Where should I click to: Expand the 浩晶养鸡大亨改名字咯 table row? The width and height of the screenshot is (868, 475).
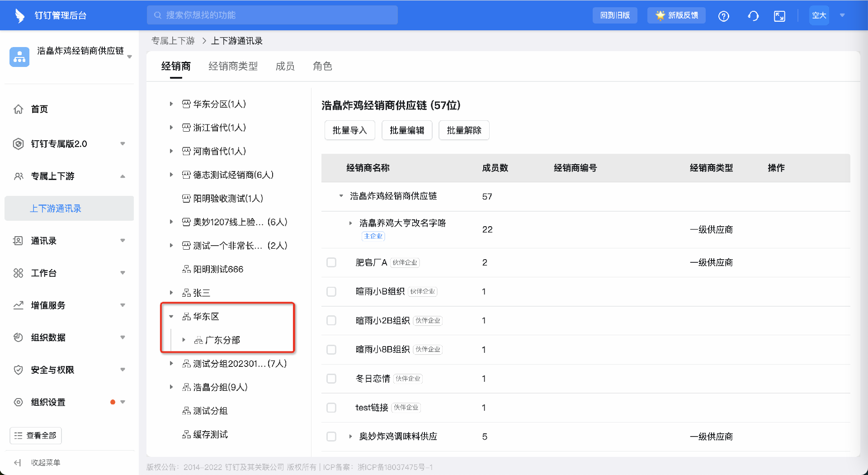(350, 223)
